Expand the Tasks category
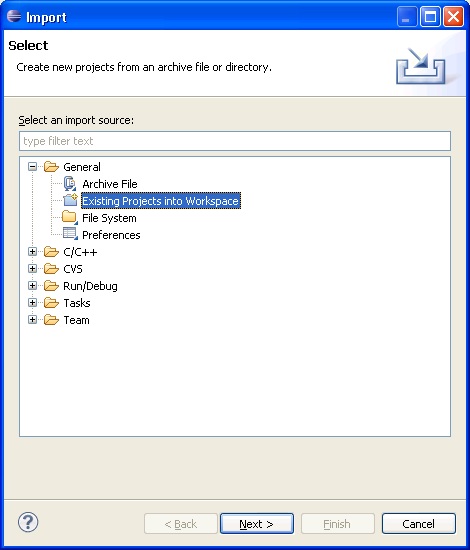This screenshot has width=470, height=550. (x=32, y=303)
